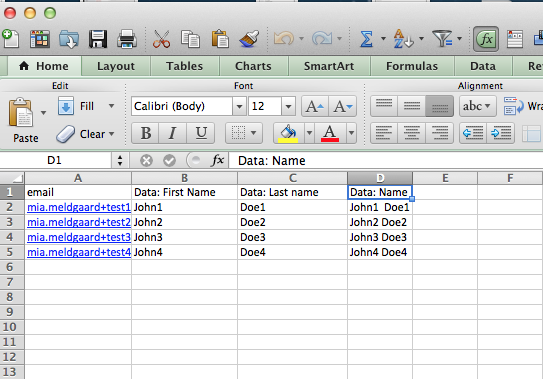
Task: Create a new workbook with the toolbar icon
Action: [11, 38]
